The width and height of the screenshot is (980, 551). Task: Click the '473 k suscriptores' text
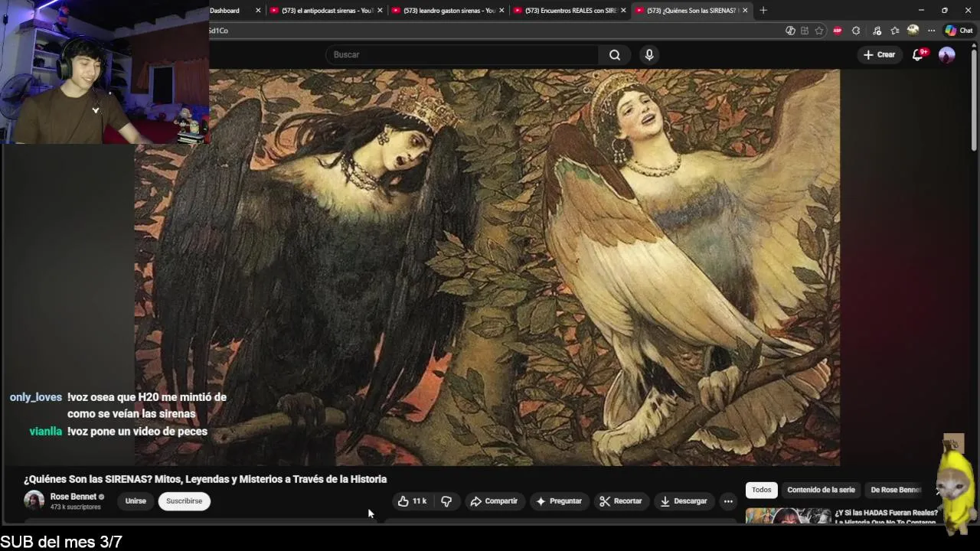pyautogui.click(x=76, y=507)
